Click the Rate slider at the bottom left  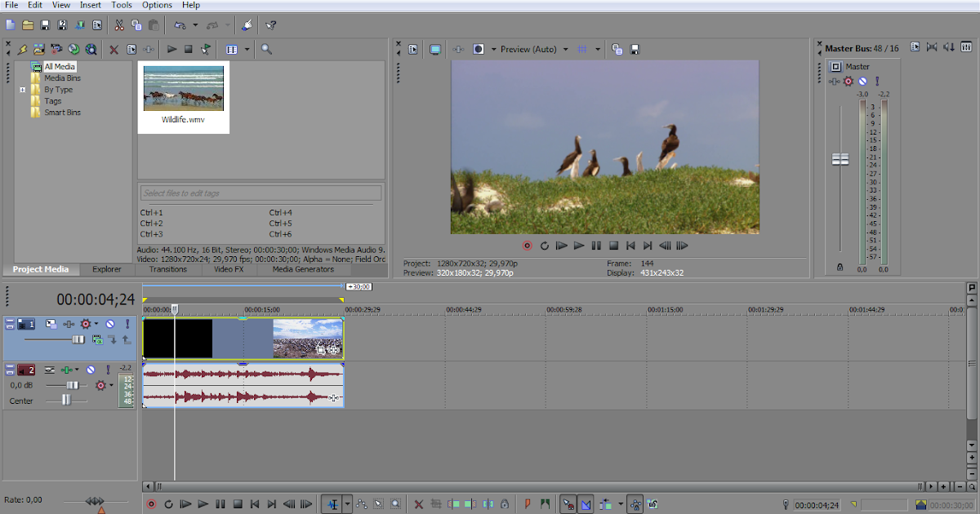pos(94,500)
